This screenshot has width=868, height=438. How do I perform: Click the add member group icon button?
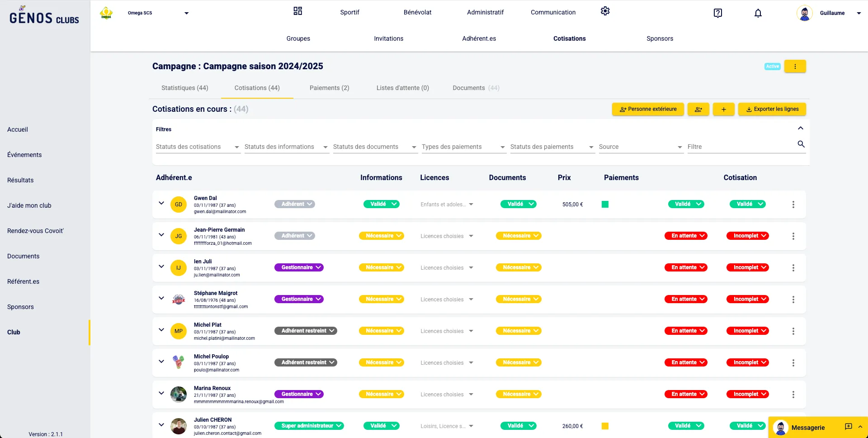point(698,109)
